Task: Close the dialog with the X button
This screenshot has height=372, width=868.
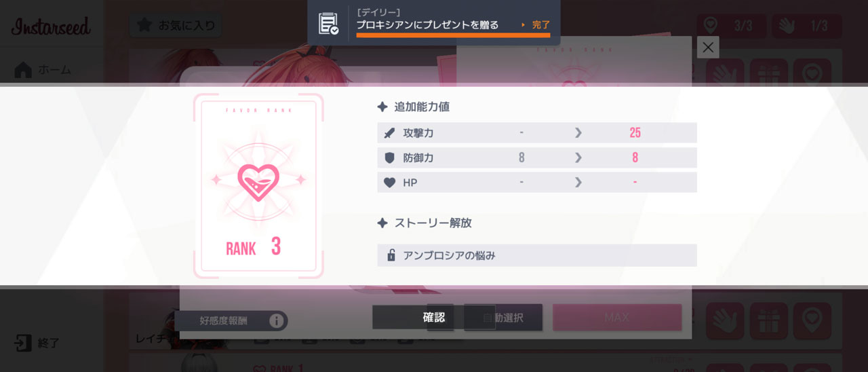Action: pyautogui.click(x=708, y=47)
